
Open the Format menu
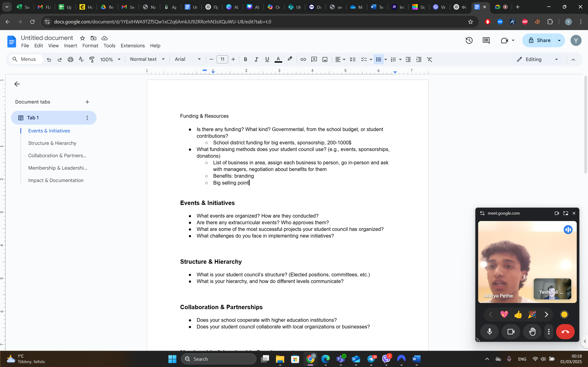(x=90, y=46)
